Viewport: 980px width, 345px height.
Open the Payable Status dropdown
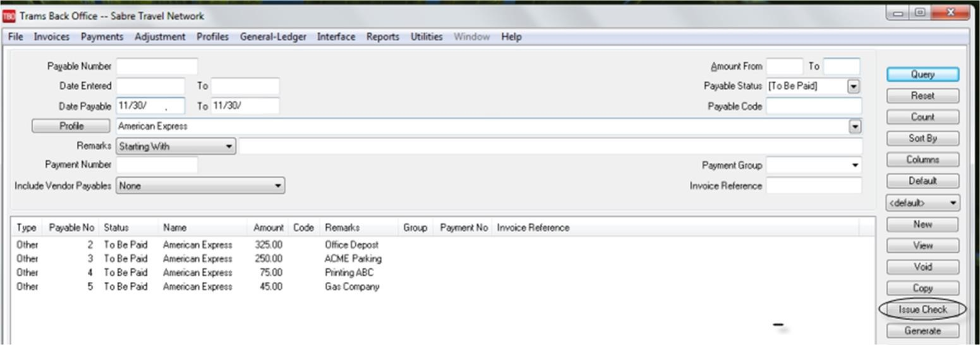pyautogui.click(x=853, y=86)
